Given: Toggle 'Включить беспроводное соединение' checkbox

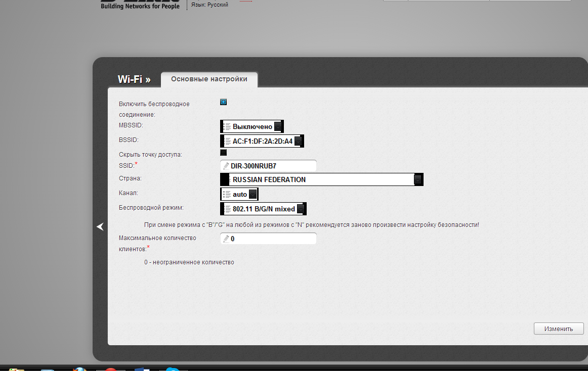Looking at the screenshot, I should tap(223, 102).
